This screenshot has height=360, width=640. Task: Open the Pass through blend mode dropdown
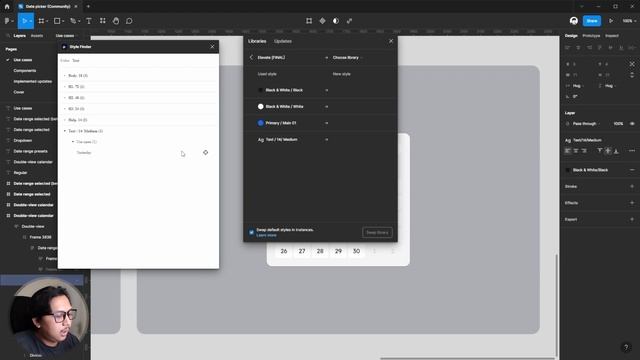pyautogui.click(x=586, y=124)
